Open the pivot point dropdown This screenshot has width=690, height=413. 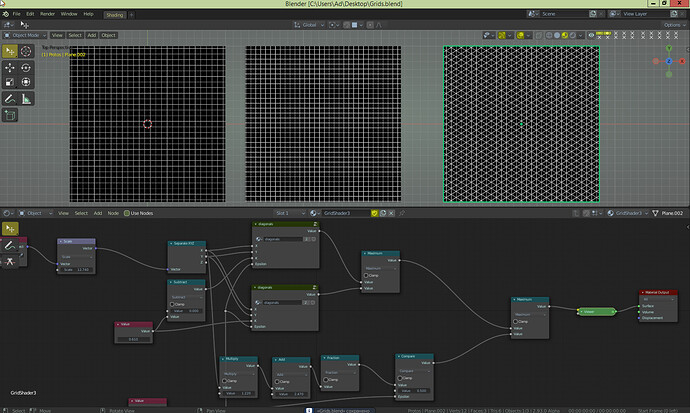tap(334, 25)
